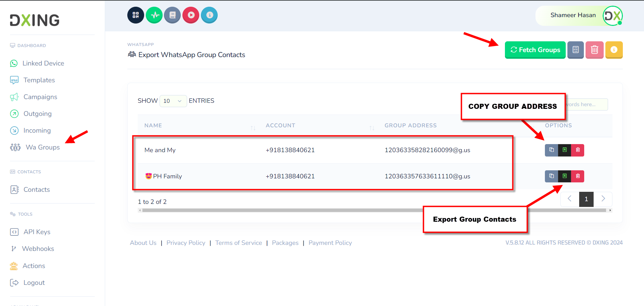Open Outgoing messages page
Viewport: 644px width, 306px height.
tap(31, 114)
